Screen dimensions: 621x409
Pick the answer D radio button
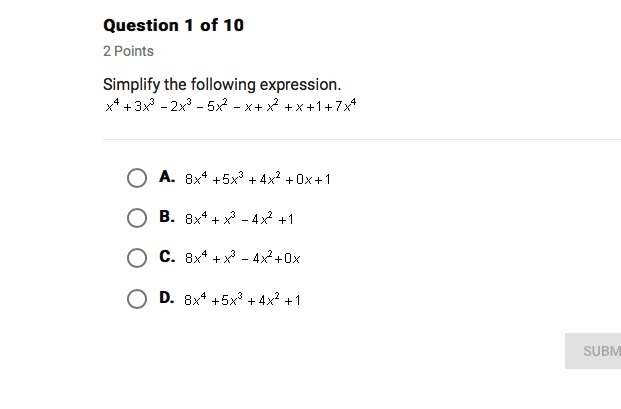tap(137, 298)
